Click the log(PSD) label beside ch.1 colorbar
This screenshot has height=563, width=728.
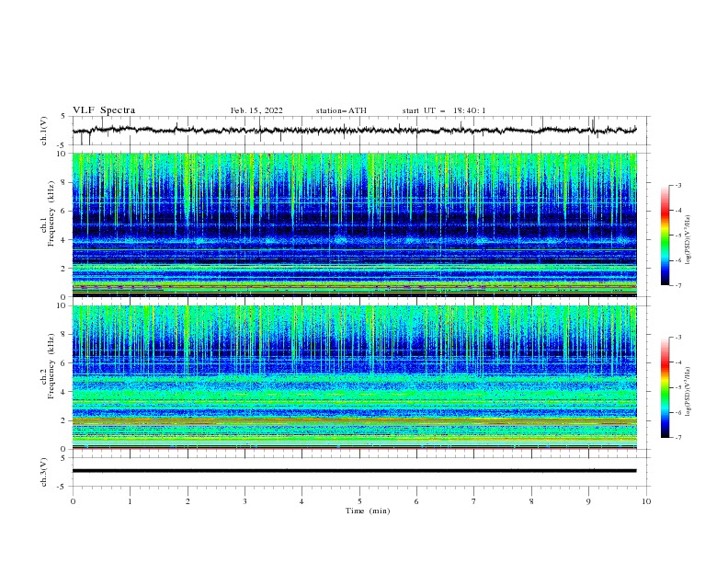coord(688,240)
